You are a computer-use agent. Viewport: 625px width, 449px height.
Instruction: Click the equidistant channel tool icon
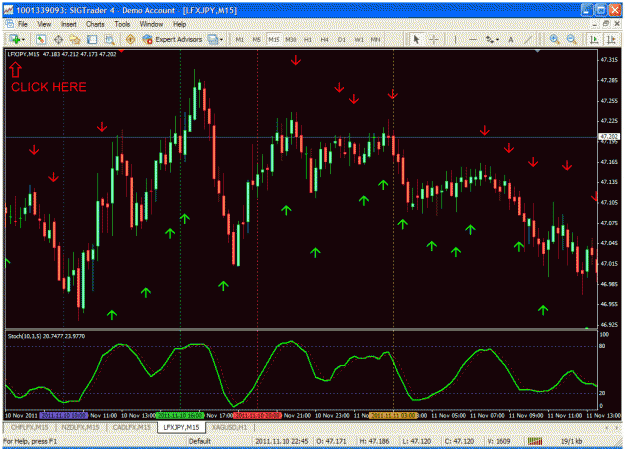coord(490,39)
